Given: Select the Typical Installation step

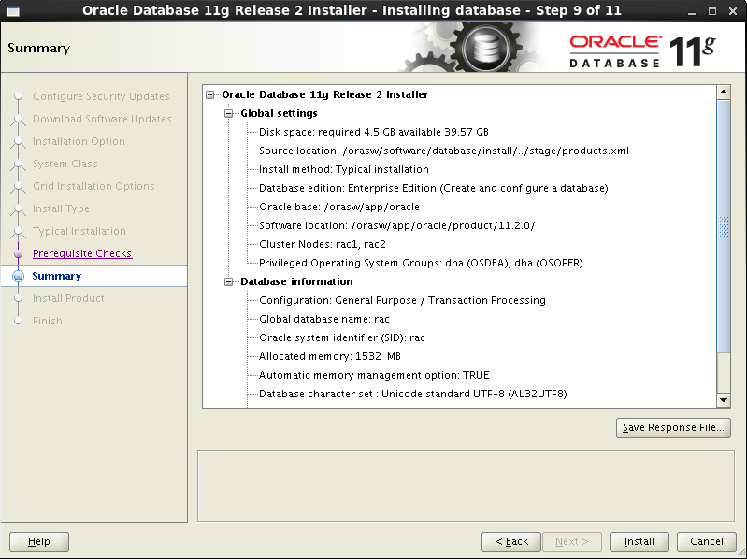Looking at the screenshot, I should 79,231.
